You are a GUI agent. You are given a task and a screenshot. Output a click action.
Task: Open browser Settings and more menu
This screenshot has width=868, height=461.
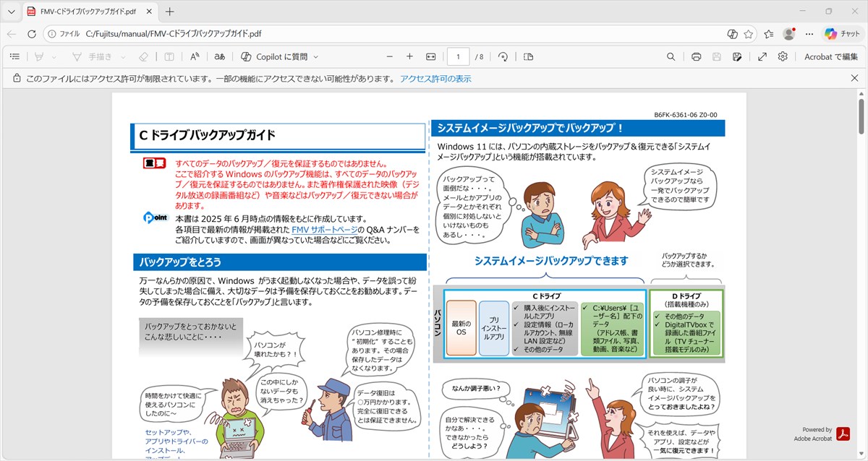pos(809,34)
